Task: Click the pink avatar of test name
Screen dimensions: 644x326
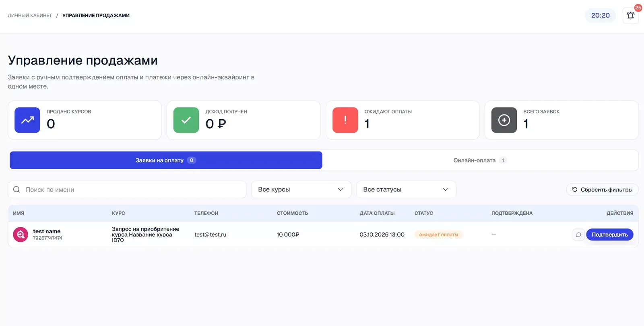Action: tap(21, 235)
